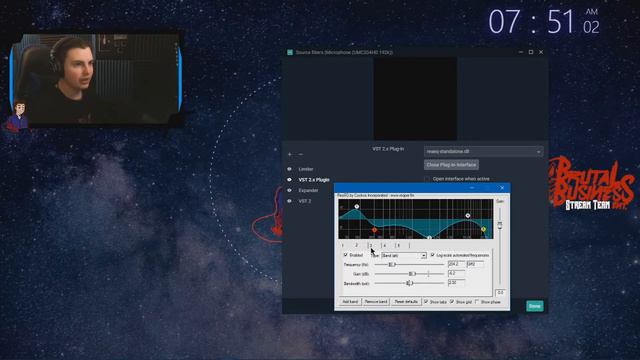The image size is (640, 360).
Task: Toggle the Show tabs checkbox
Action: pyautogui.click(x=426, y=302)
